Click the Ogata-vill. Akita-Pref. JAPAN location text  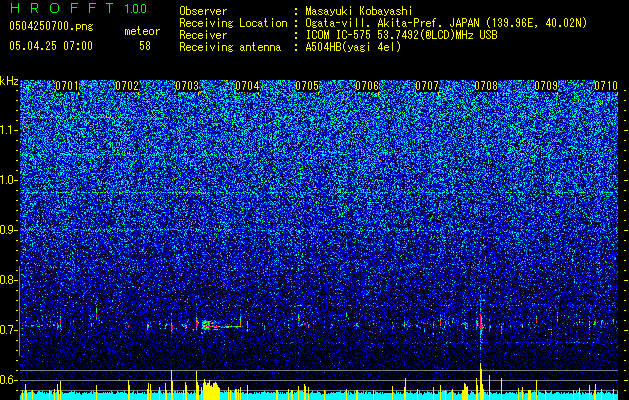446,23
